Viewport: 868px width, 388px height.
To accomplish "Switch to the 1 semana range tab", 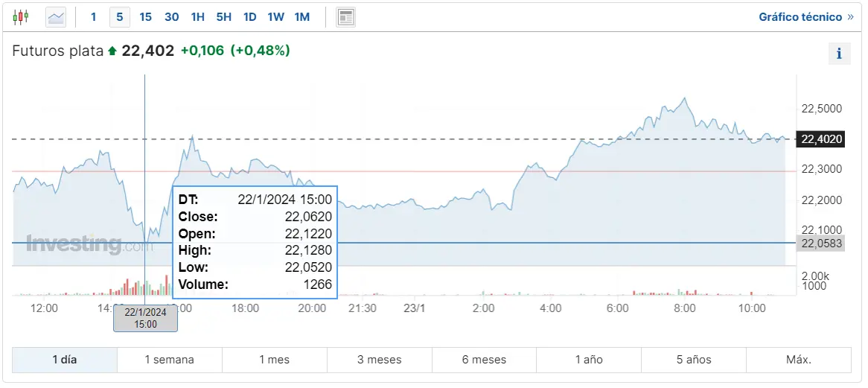I will click(169, 360).
